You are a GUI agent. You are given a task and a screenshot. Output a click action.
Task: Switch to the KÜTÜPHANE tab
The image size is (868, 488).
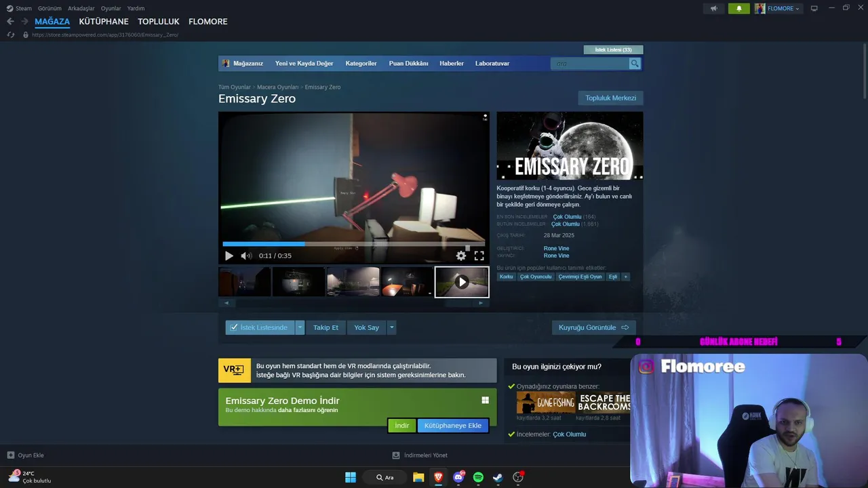(104, 22)
